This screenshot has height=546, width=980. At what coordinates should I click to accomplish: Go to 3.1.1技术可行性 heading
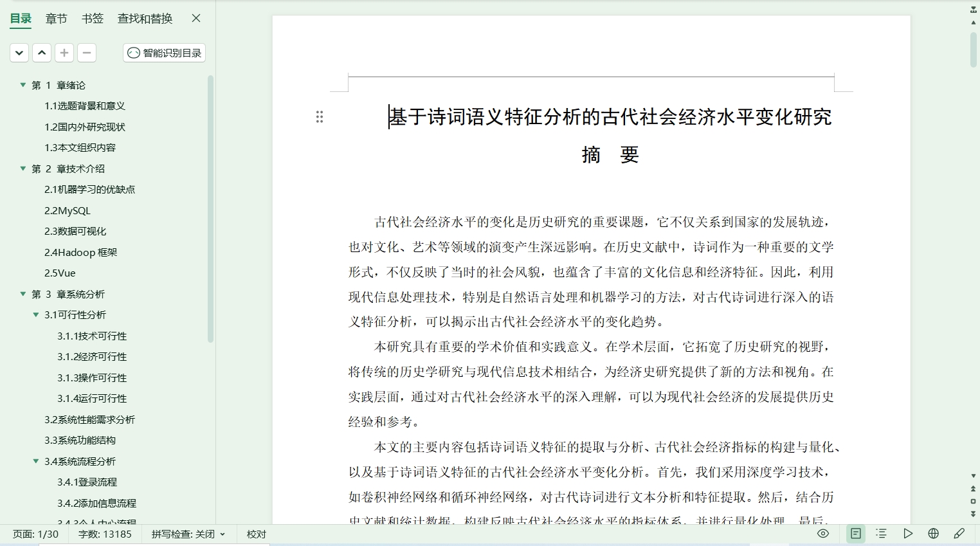click(92, 336)
